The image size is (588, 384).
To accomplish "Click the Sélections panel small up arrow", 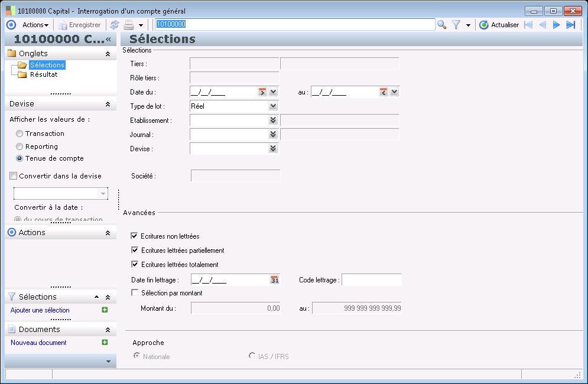I will 97,297.
